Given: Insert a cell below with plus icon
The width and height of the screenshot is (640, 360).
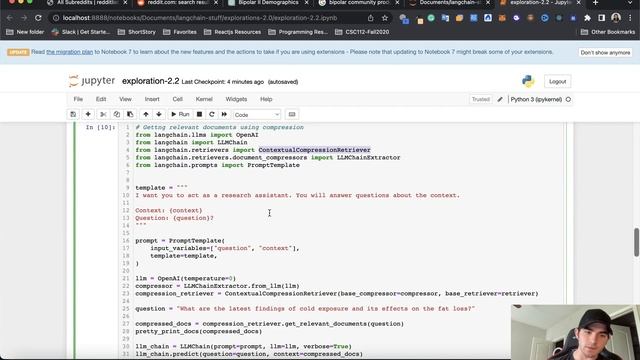Looking at the screenshot, I should [x=88, y=115].
